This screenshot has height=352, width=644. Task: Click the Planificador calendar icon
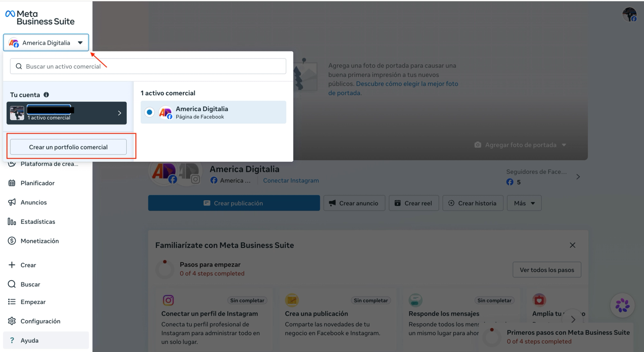(x=12, y=183)
